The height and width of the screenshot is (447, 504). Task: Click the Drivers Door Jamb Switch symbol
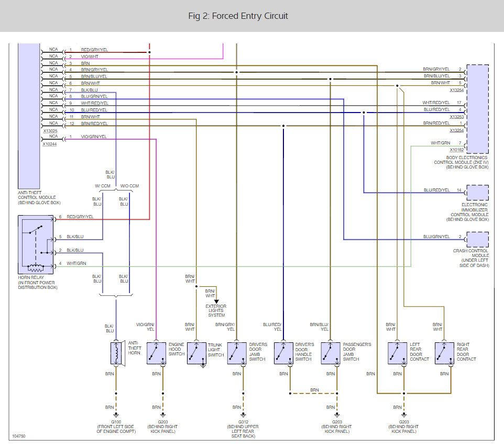pos(237,353)
